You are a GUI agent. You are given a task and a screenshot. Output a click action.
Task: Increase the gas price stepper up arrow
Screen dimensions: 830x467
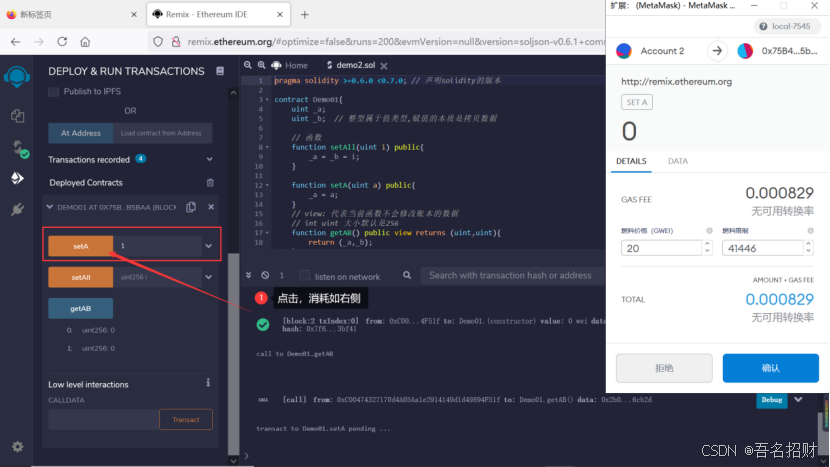click(x=707, y=244)
